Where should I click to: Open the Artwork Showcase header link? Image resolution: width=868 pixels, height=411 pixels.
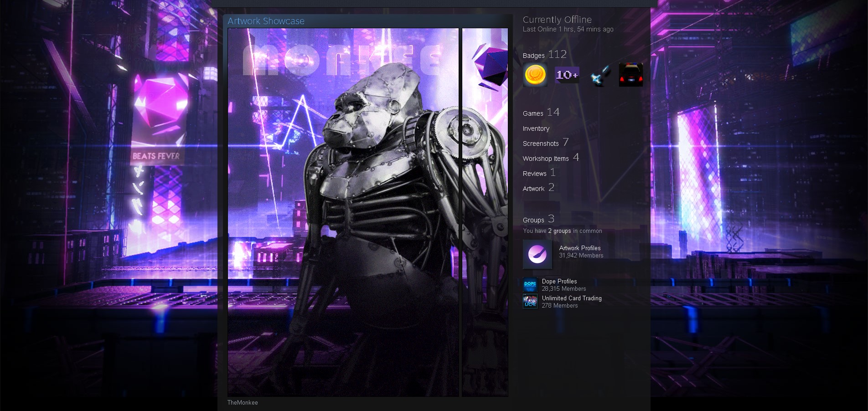coord(266,21)
